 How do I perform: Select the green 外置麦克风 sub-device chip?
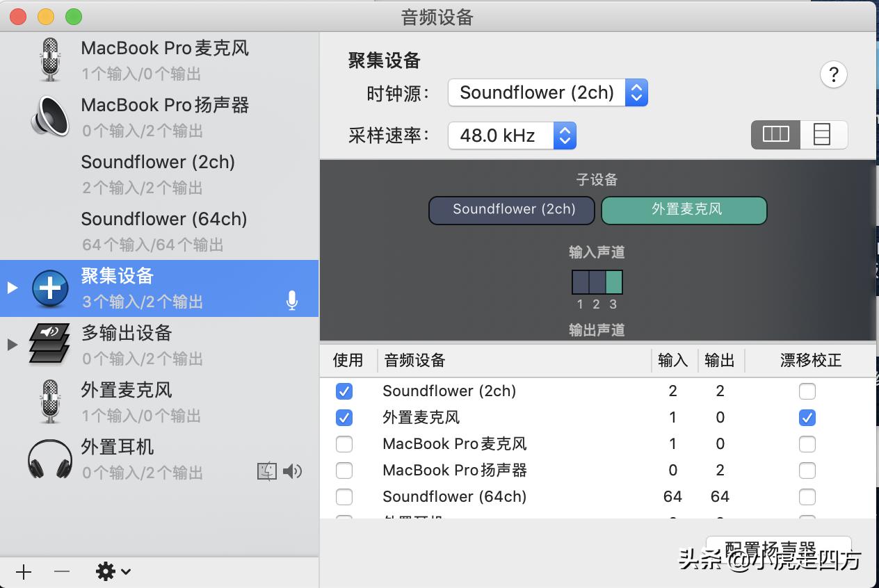[x=684, y=210]
